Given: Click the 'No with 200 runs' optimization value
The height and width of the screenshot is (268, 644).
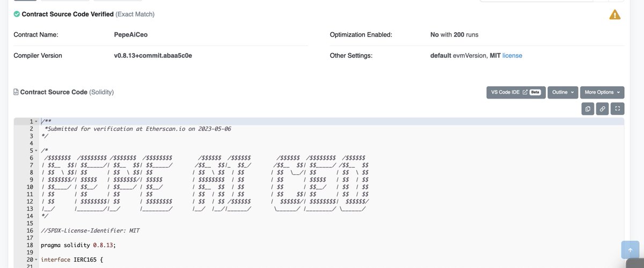Looking at the screenshot, I should coord(454,34).
